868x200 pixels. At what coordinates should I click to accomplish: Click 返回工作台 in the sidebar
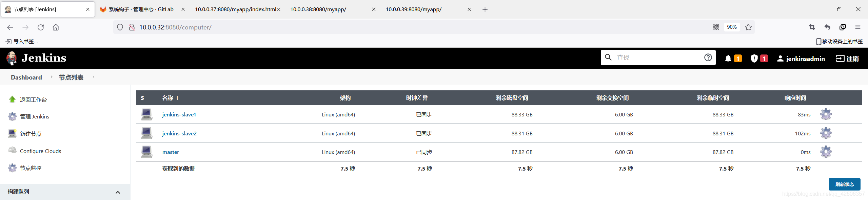33,99
